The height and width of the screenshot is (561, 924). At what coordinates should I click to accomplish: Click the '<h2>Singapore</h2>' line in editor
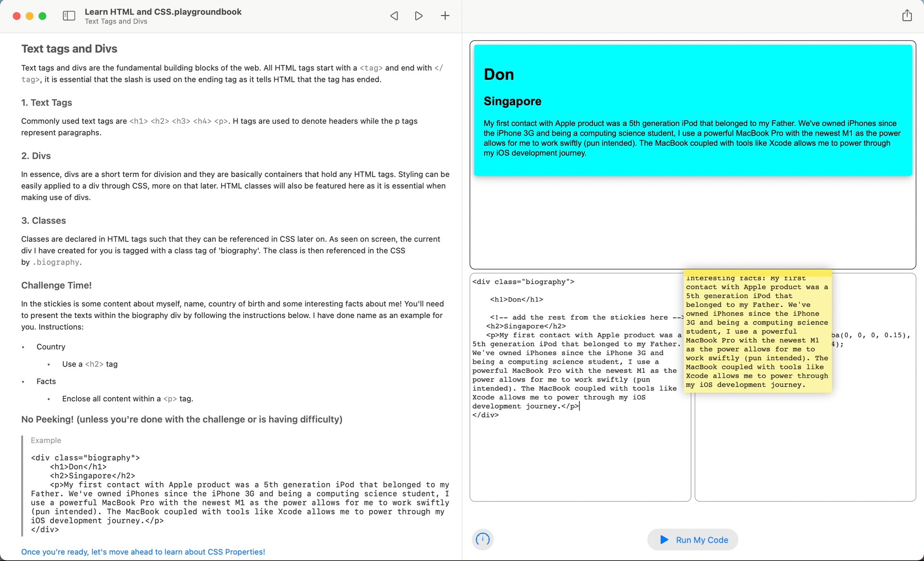[526, 326]
